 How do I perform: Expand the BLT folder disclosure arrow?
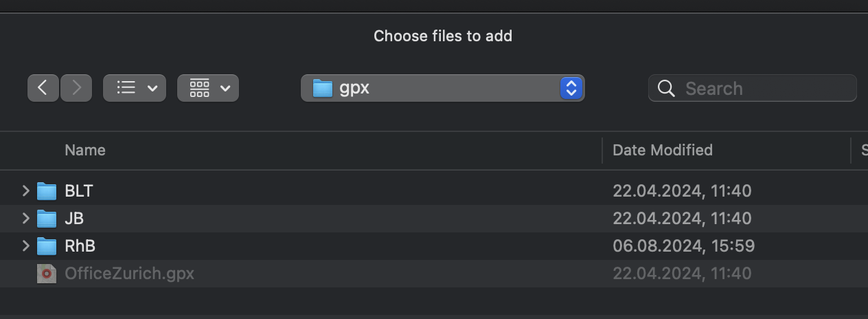[x=26, y=190]
